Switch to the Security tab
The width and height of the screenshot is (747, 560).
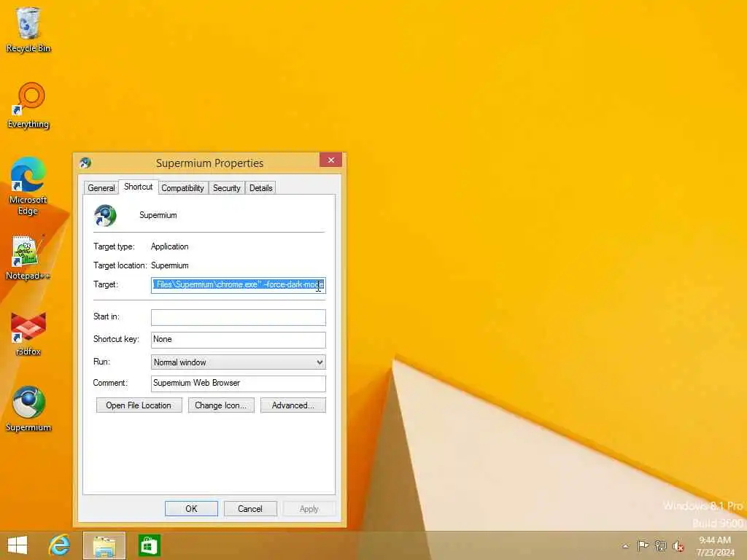coord(227,188)
